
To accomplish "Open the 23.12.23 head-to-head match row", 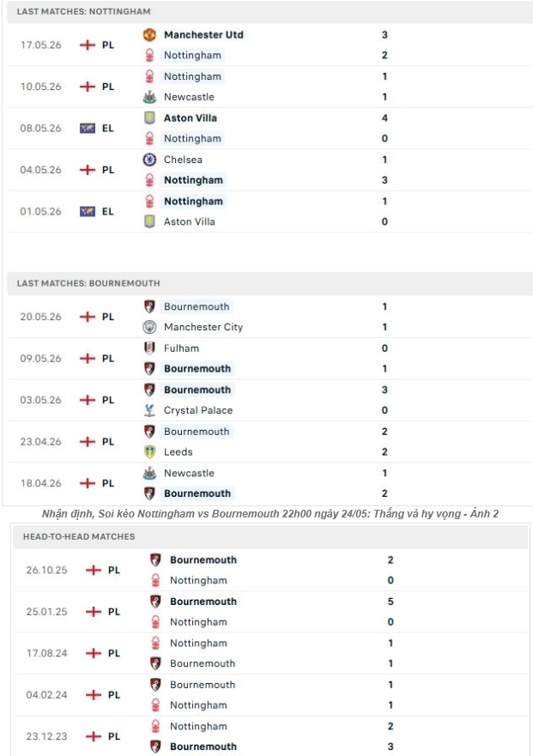I will pos(270,736).
